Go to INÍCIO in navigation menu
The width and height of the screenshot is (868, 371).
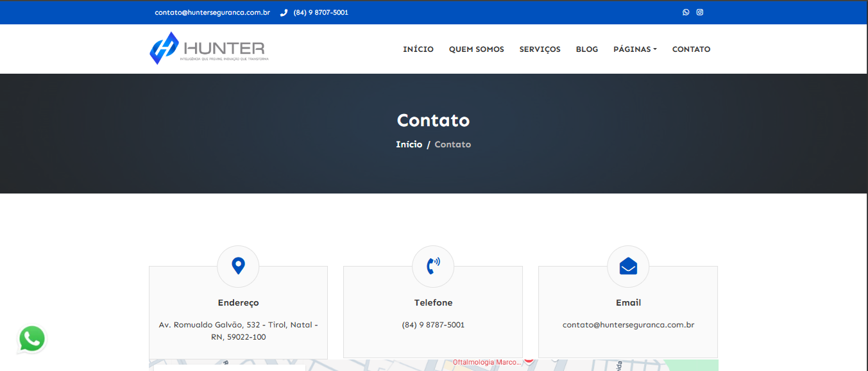coord(418,49)
